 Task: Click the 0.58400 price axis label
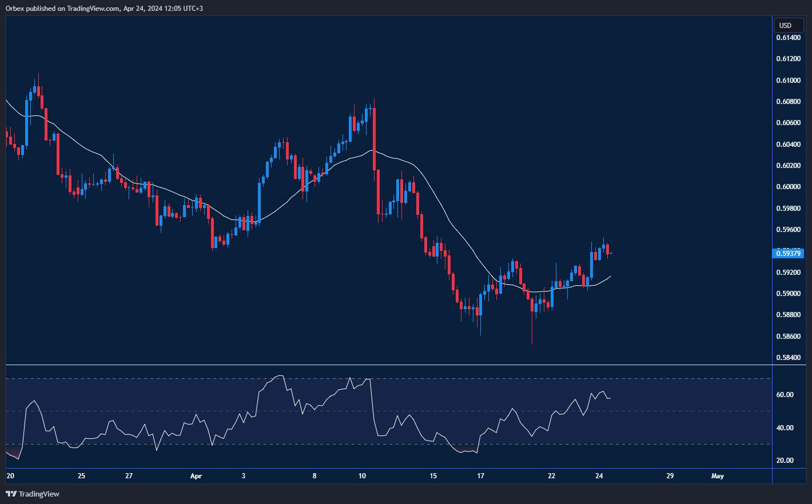[788, 358]
